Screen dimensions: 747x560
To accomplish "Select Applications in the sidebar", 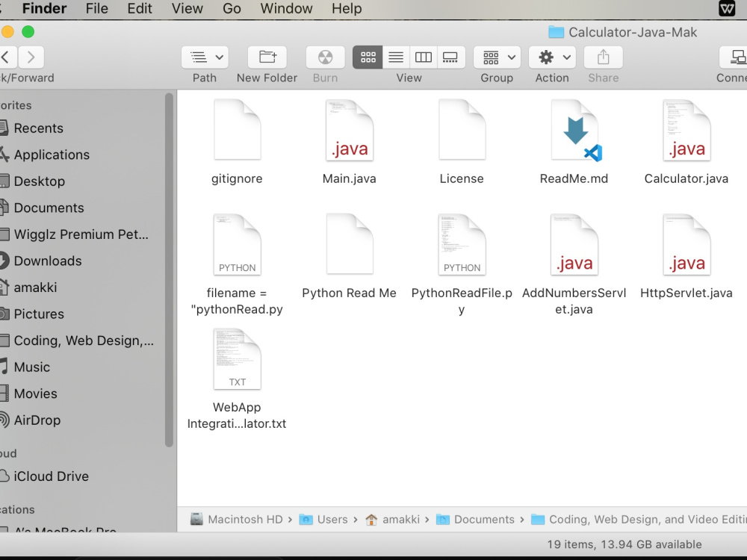I will [52, 155].
